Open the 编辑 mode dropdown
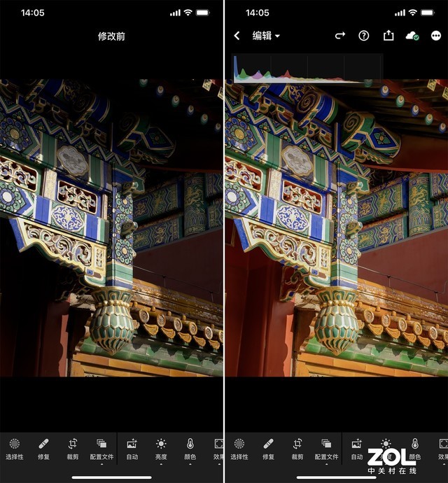The height and width of the screenshot is (483, 448). click(x=266, y=36)
